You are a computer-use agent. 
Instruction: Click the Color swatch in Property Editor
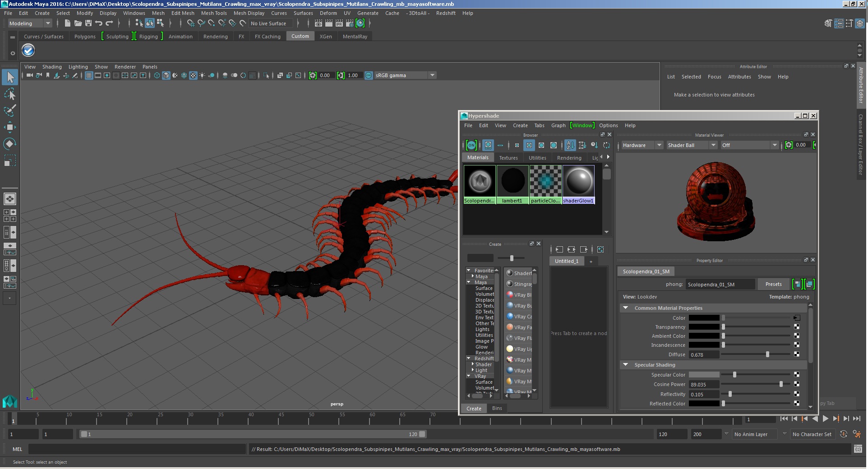click(x=704, y=318)
